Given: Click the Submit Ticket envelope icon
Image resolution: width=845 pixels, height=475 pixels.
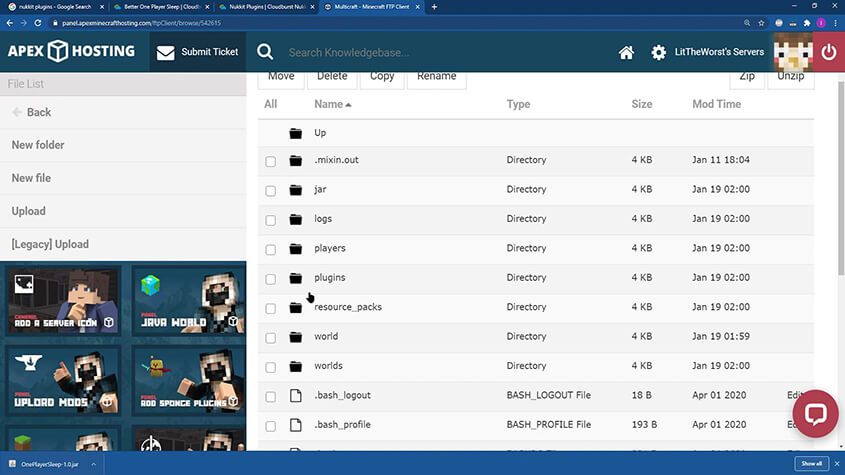Looking at the screenshot, I should point(165,52).
